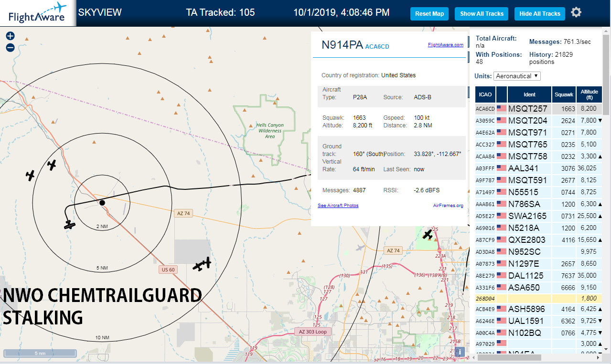
Task: Sort table by Altitude (ft) header
Action: point(589,94)
